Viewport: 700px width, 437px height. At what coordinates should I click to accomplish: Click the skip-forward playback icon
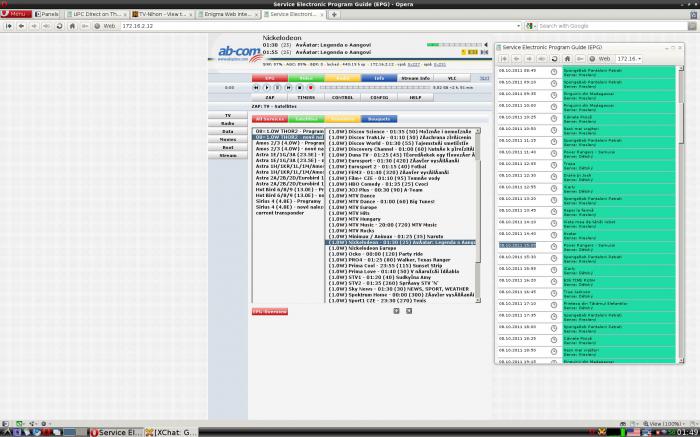[x=288, y=87]
